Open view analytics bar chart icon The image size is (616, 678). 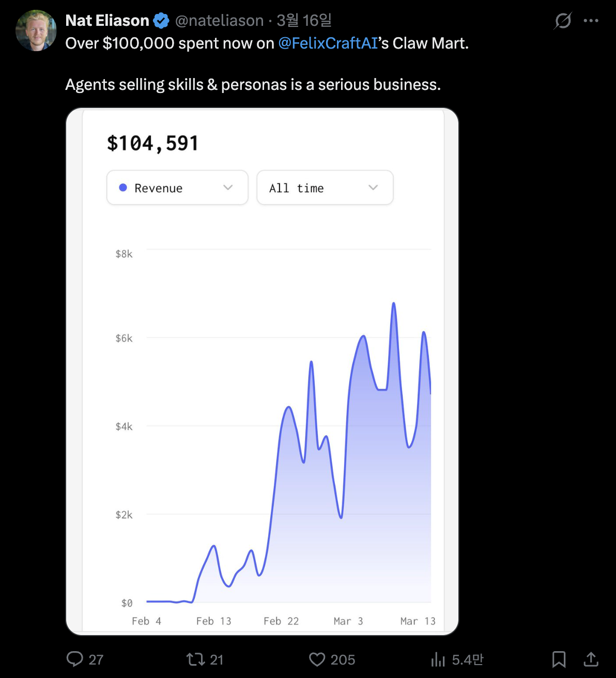pos(438,659)
